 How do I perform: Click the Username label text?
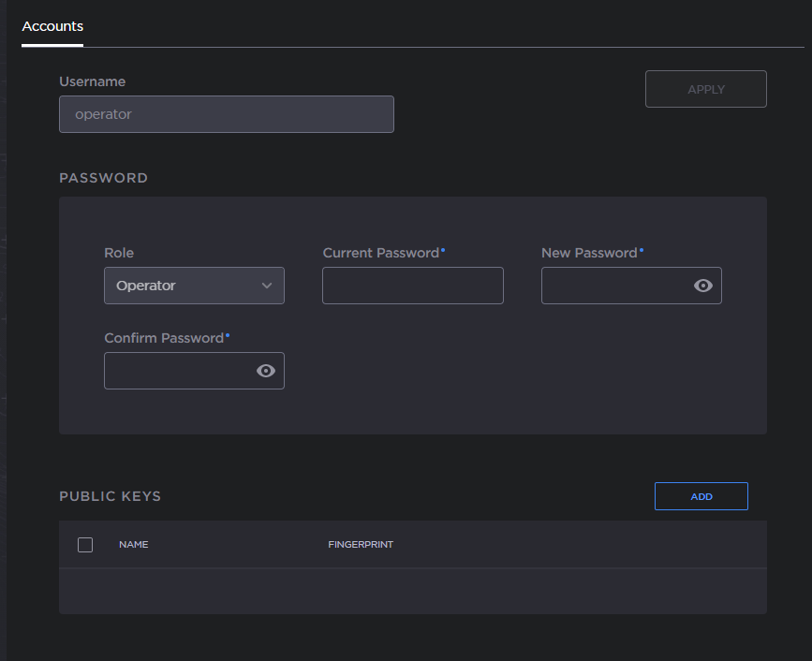coord(92,81)
